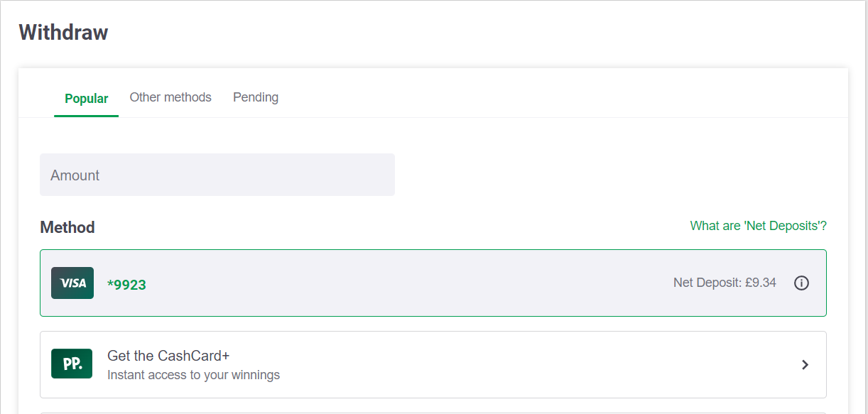Click the Net Deposit: £9.34 label
The width and height of the screenshot is (868, 414).
[x=725, y=283]
